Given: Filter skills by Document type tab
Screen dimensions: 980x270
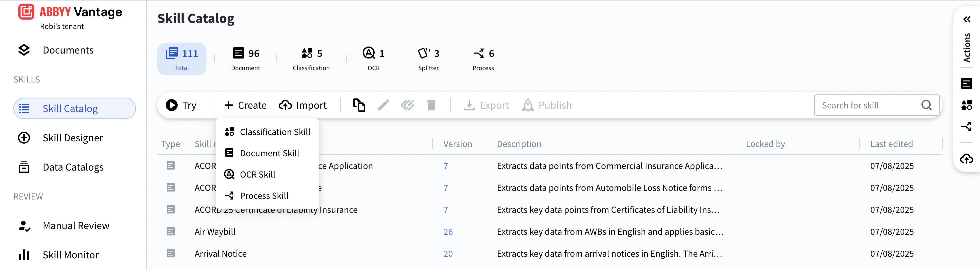Looking at the screenshot, I should pyautogui.click(x=246, y=59).
